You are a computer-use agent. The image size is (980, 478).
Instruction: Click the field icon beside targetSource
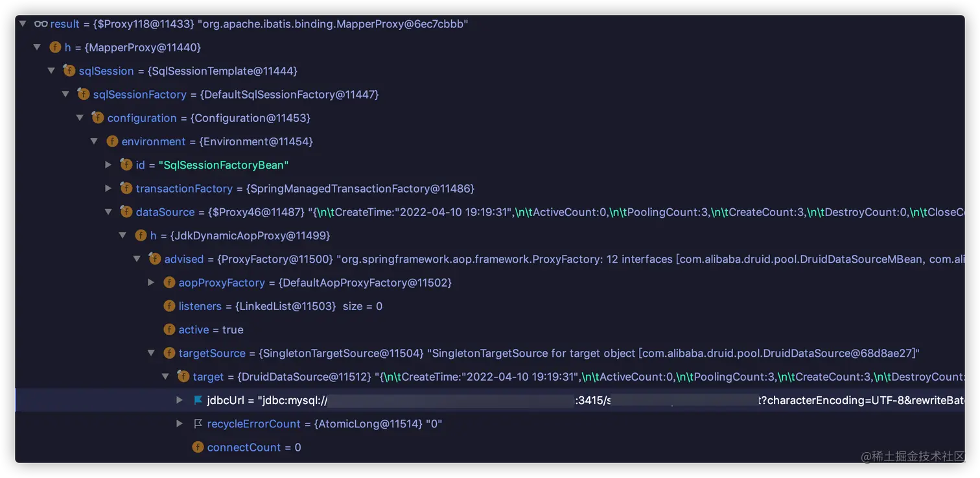(169, 353)
